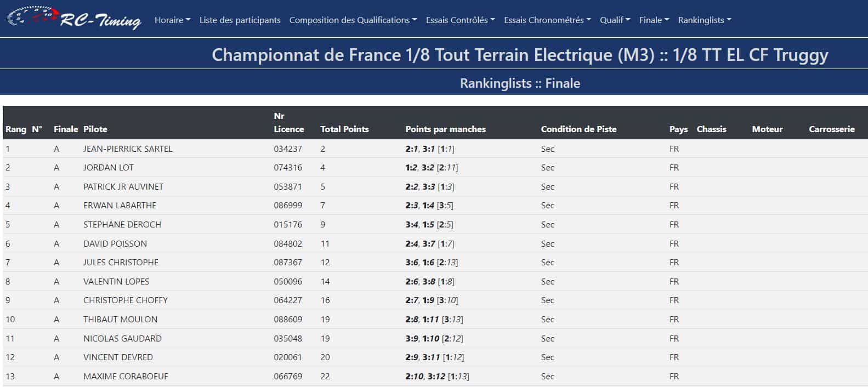Click the MAXIME CORABOEUF row

click(x=126, y=377)
